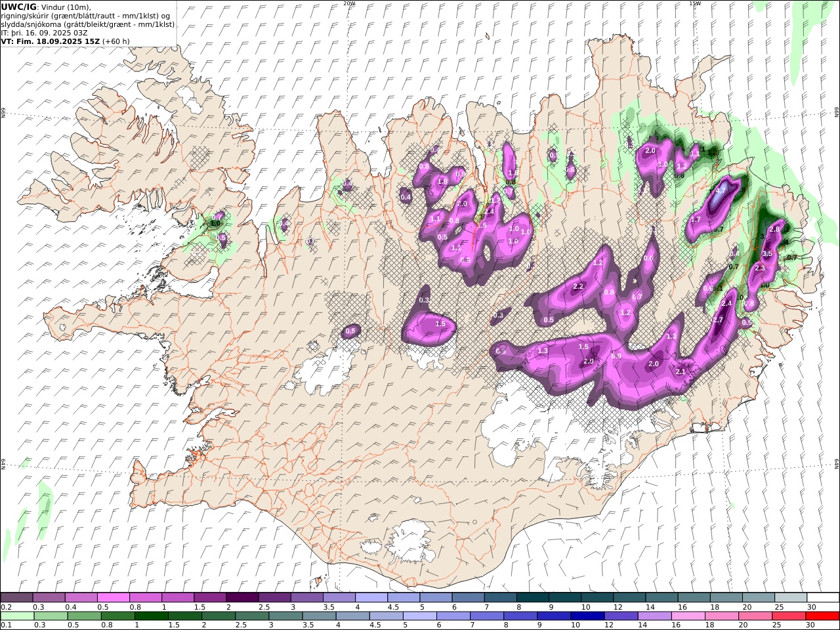Pick the upper legend swatch labeled 12
840x630 pixels.
(629, 597)
